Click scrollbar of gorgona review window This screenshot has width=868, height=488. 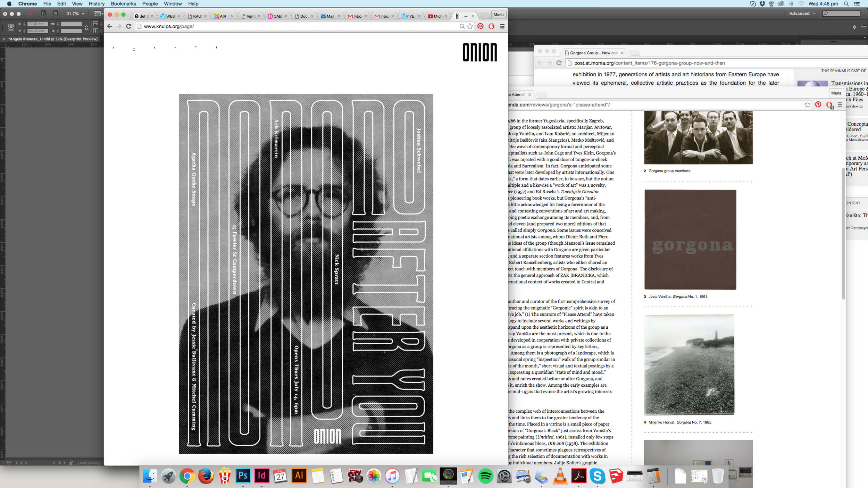[x=843, y=233]
